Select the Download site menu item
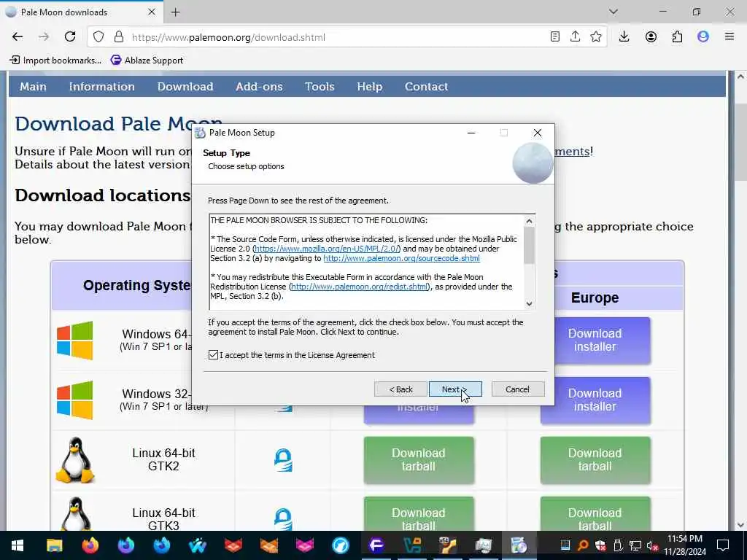 pos(185,87)
